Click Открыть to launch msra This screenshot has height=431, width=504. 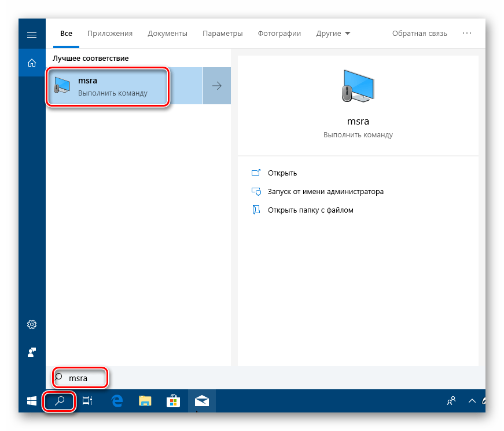pyautogui.click(x=282, y=173)
